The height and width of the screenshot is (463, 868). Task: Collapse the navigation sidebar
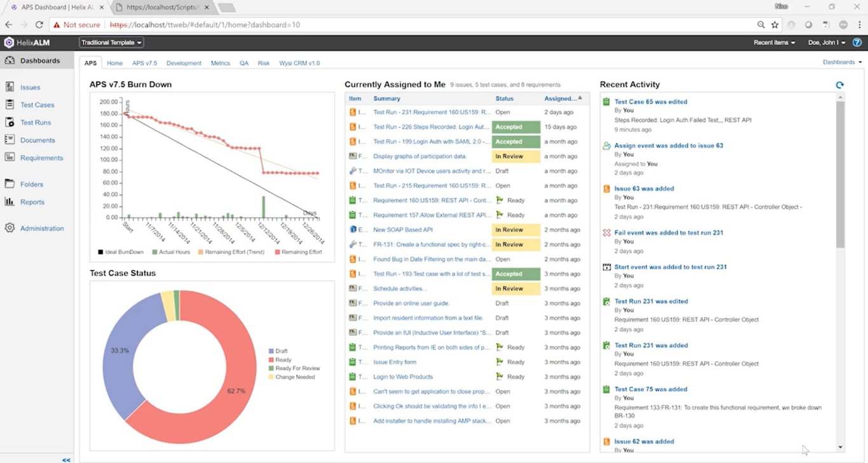pos(65,459)
